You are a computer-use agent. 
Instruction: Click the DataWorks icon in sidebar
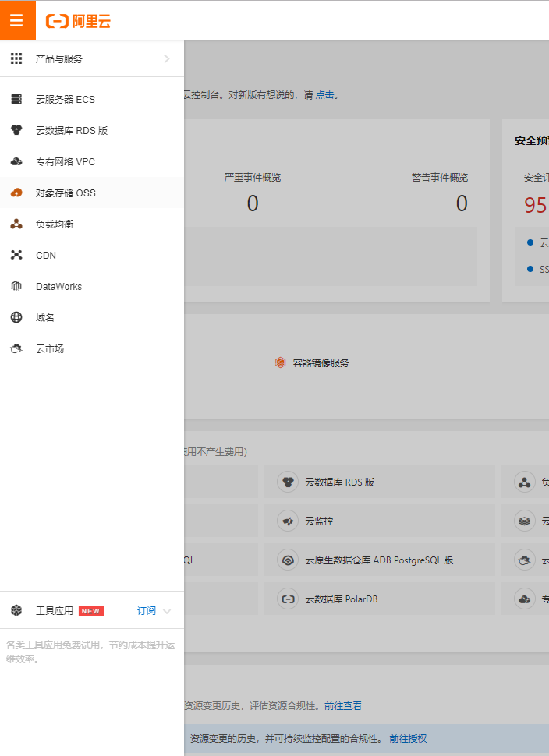point(16,286)
